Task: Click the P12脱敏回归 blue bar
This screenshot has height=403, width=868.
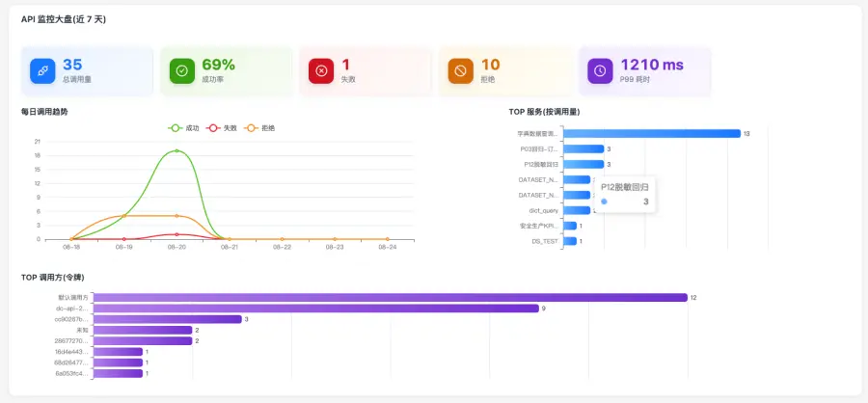Action: coord(583,165)
